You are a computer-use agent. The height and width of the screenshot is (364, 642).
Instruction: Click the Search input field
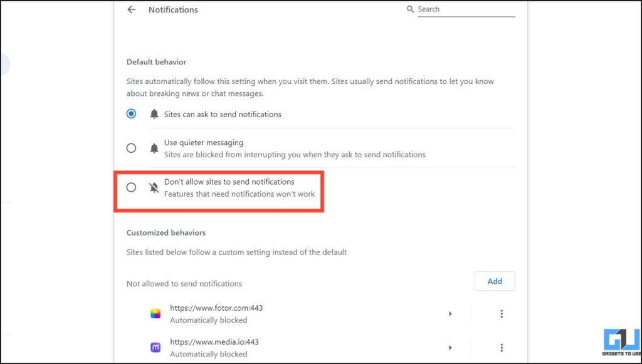[x=464, y=9]
